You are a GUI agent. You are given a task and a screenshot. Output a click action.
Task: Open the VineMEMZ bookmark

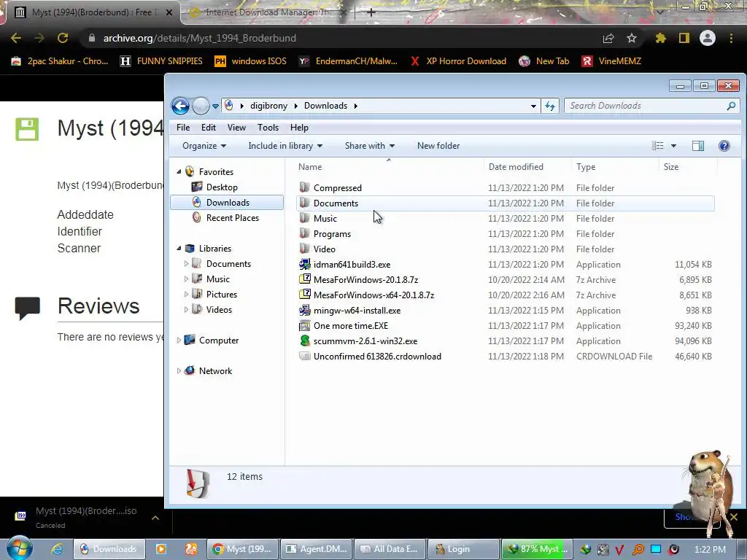pos(612,61)
